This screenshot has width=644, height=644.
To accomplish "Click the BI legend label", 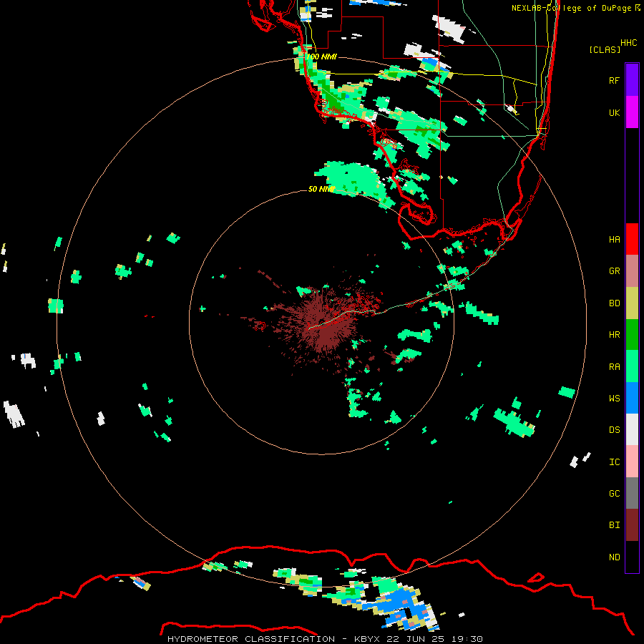I will [614, 525].
